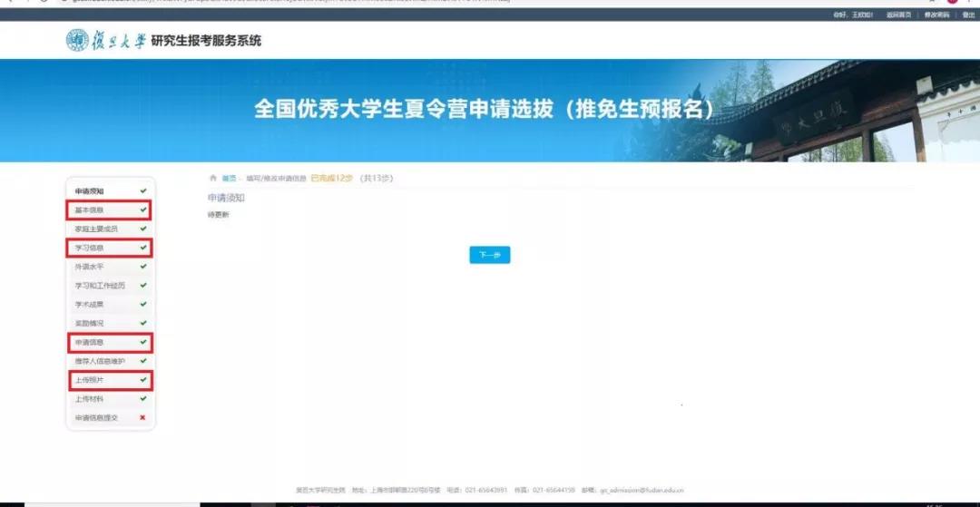Click the 登出 logout link
The width and height of the screenshot is (980, 507).
(x=968, y=15)
